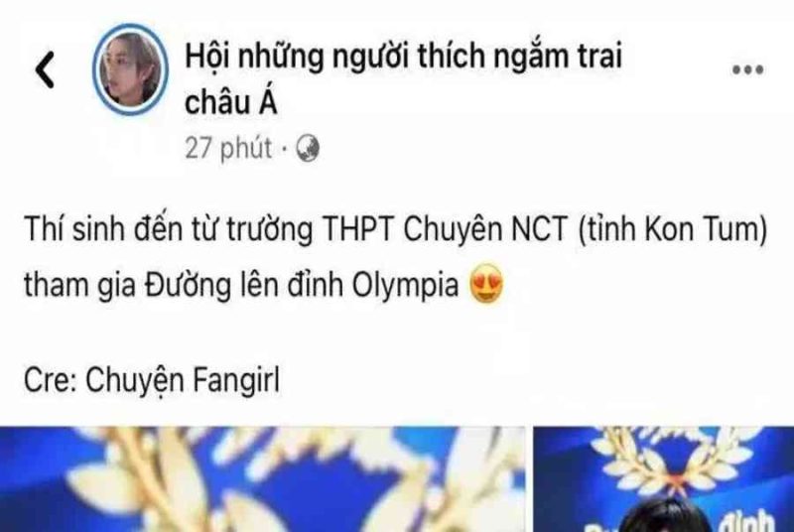
Task: Tap the back arrow icon
Action: pos(45,69)
